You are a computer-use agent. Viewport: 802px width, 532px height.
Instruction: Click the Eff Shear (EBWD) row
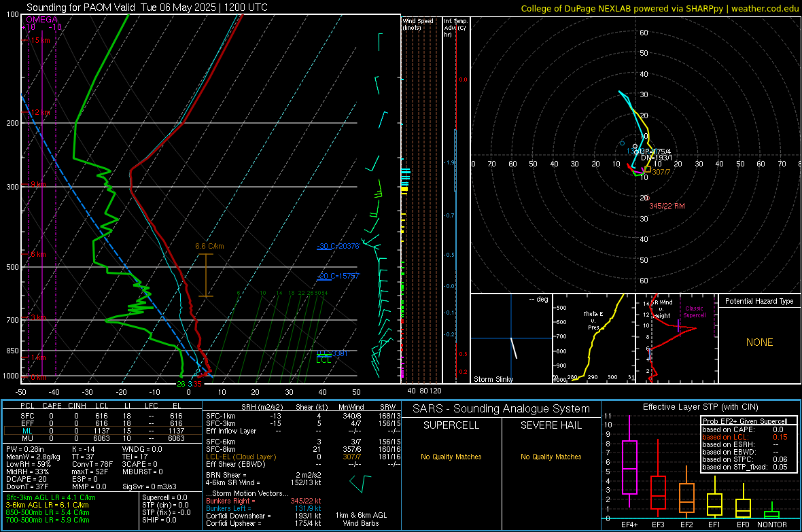303,464
